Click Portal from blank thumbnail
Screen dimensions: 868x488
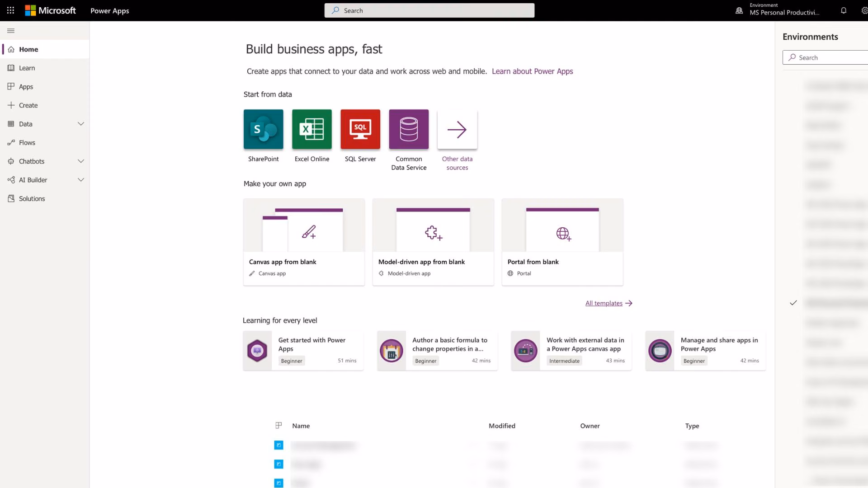point(562,225)
